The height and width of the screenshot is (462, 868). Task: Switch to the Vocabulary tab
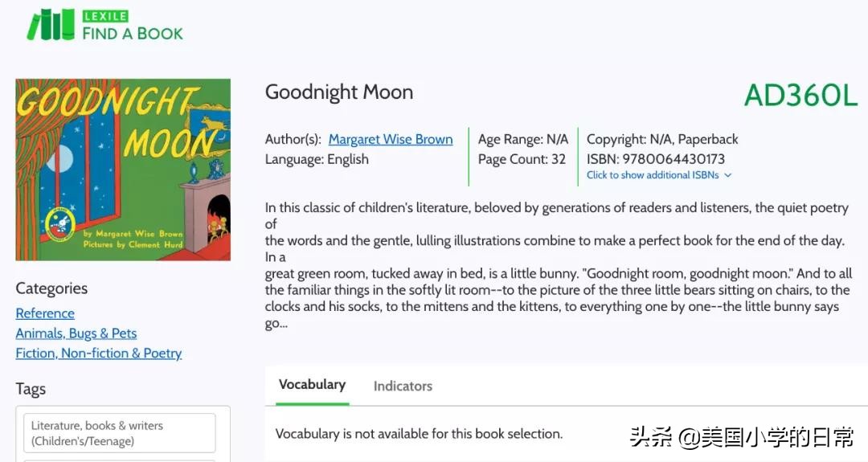(x=312, y=385)
